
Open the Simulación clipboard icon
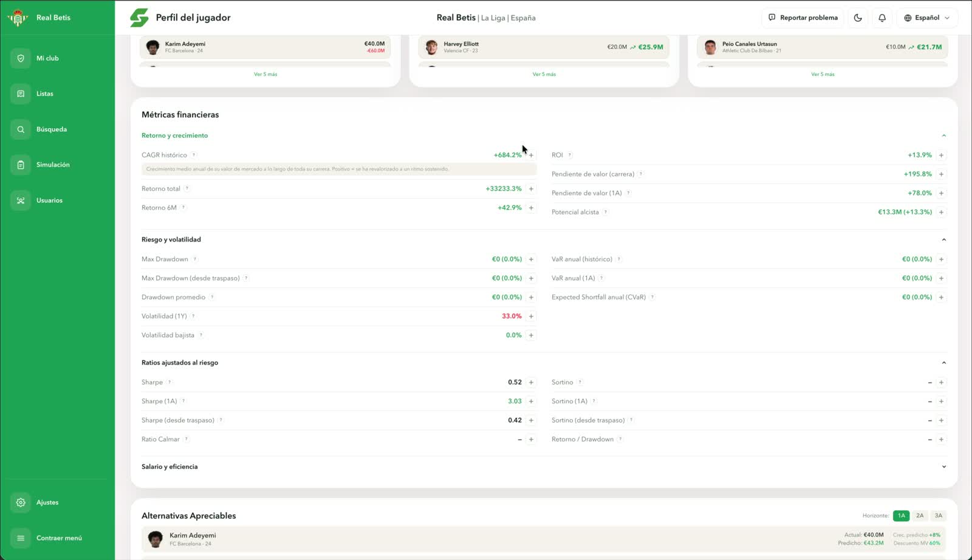point(21,165)
